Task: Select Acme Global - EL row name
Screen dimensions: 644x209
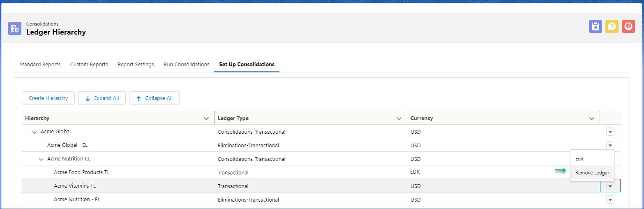Action: coord(67,145)
